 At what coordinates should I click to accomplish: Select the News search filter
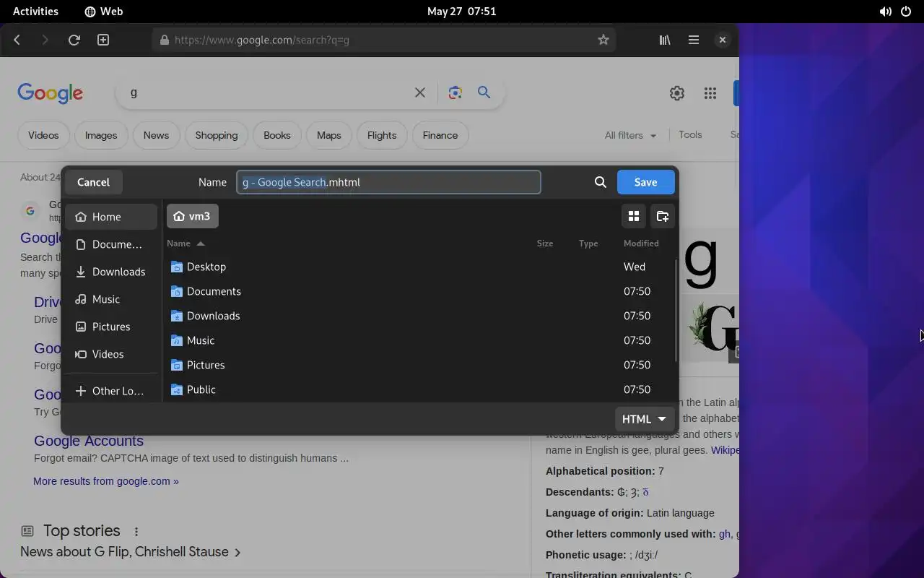point(156,135)
